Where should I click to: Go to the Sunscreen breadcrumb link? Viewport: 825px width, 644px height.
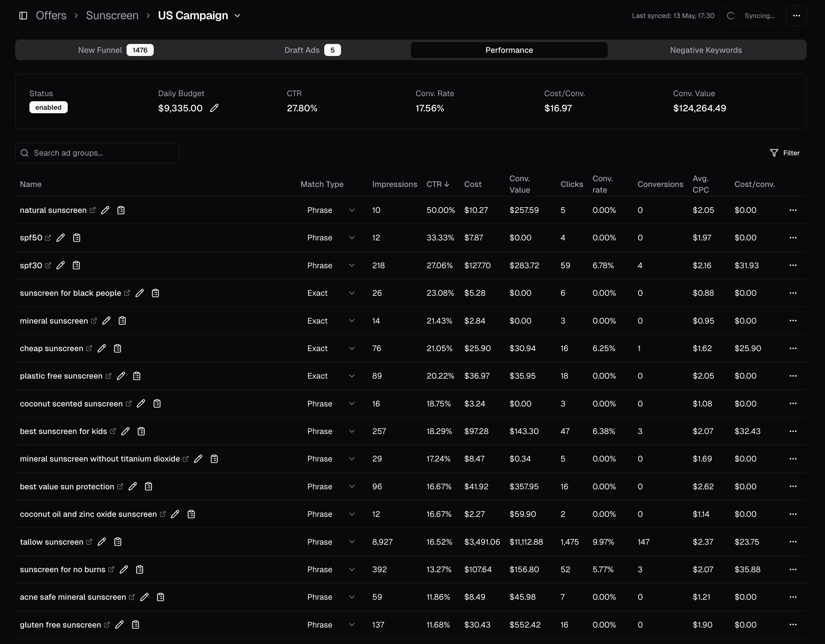click(112, 15)
